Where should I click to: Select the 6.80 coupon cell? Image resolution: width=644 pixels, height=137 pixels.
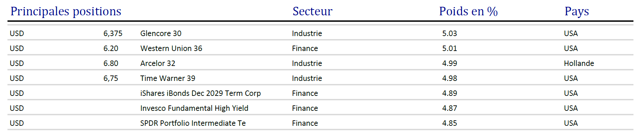(x=111, y=63)
